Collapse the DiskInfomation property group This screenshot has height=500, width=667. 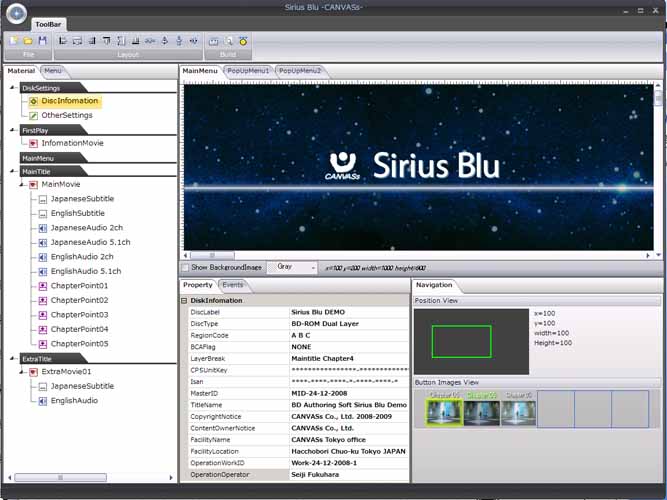(x=184, y=300)
